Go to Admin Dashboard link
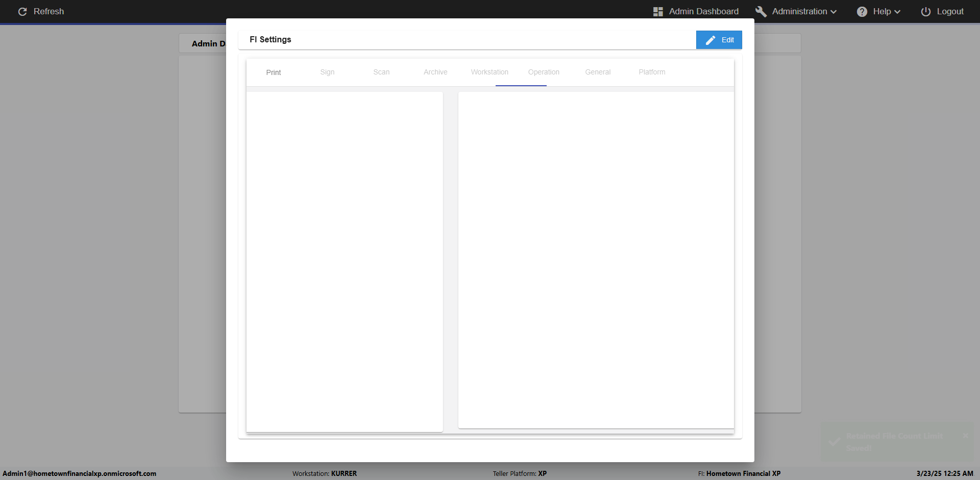Image resolution: width=980 pixels, height=480 pixels. 703,11
